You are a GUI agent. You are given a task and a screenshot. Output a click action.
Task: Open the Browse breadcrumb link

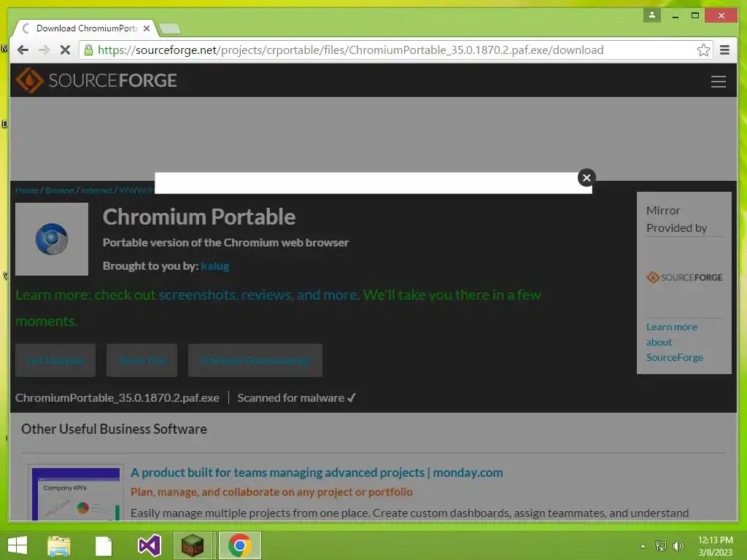click(60, 190)
